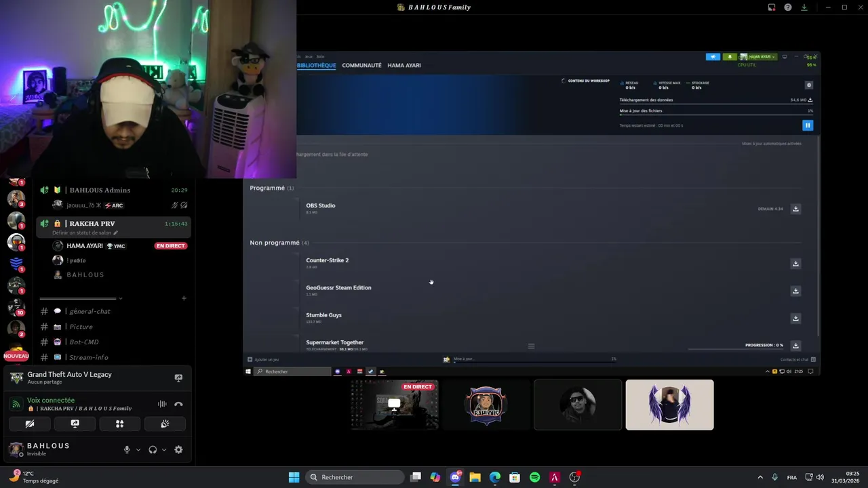
Task: Switch to Steam BIBLIOTHÈQUE tab
Action: point(317,66)
